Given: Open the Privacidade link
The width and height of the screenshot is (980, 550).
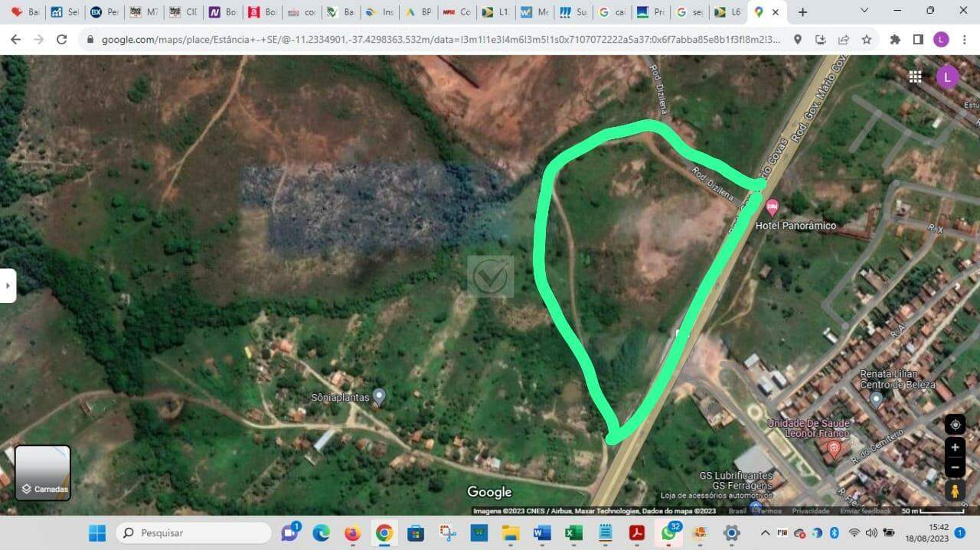Looking at the screenshot, I should pos(810,511).
